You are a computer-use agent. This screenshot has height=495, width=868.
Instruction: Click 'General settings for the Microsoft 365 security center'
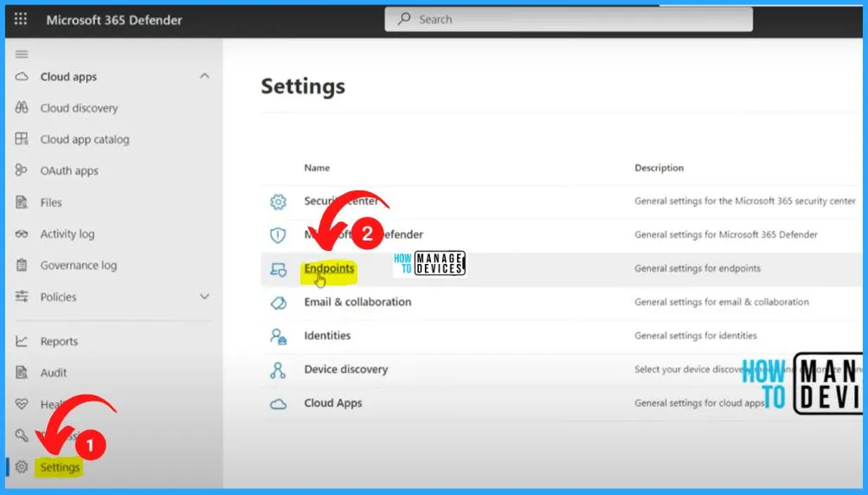[744, 201]
